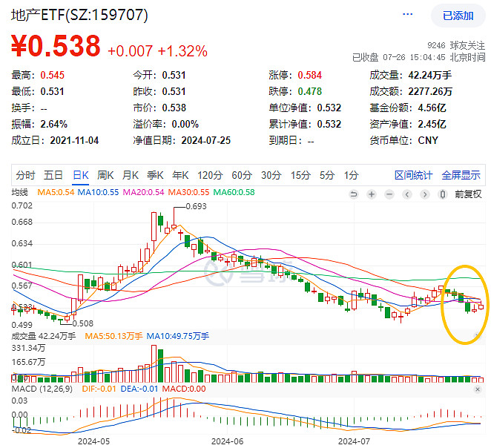Viewport: 491px width, 448px height.
Task: Switch to the 分时 tab
Action: point(25,175)
